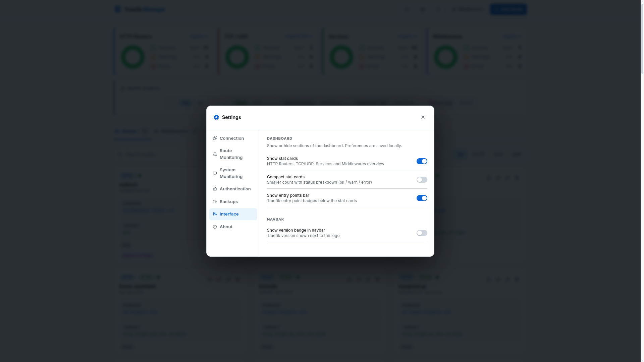Open the Route Monitoring settings section
The height and width of the screenshot is (362, 644).
point(231,154)
